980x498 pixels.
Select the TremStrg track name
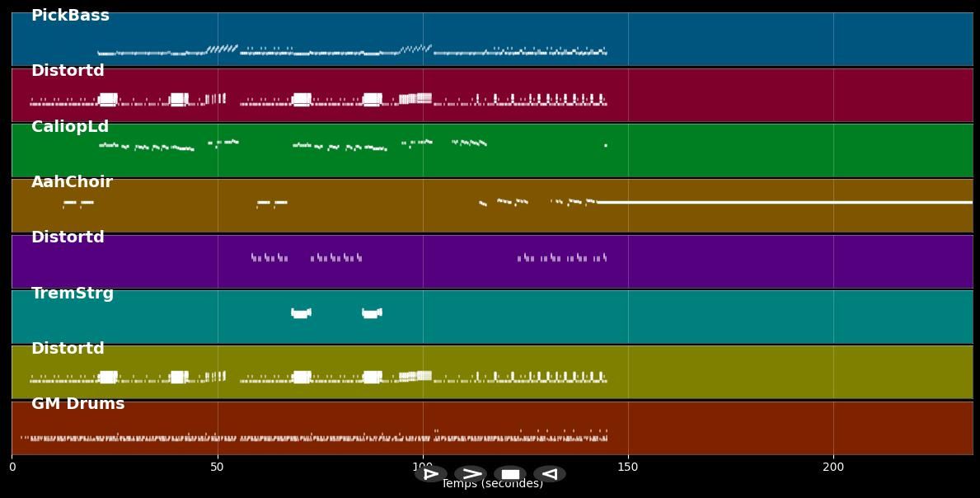(71, 293)
